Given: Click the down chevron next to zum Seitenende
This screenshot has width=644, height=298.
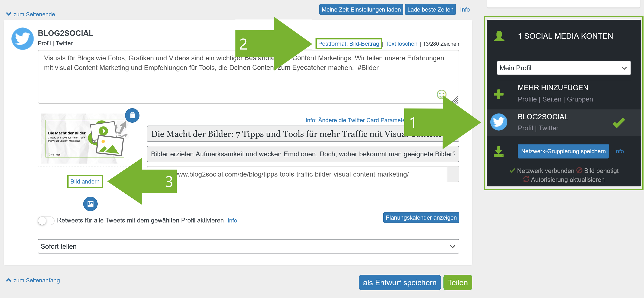Looking at the screenshot, I should click(x=8, y=14).
